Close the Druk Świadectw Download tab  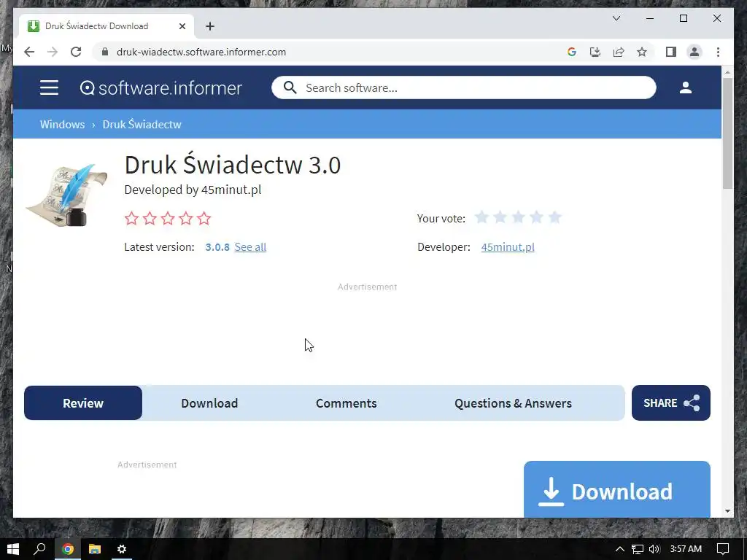pos(182,26)
